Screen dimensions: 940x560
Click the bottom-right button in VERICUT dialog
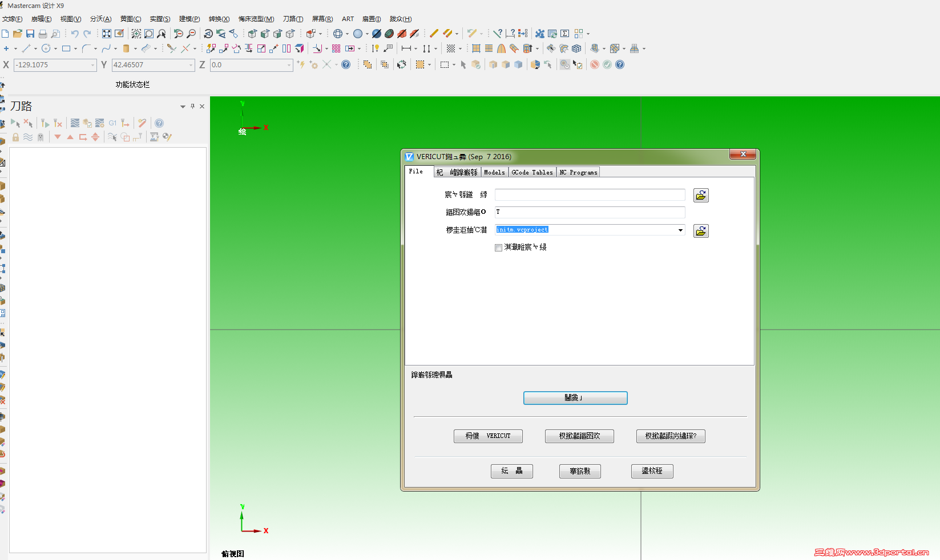click(x=652, y=471)
